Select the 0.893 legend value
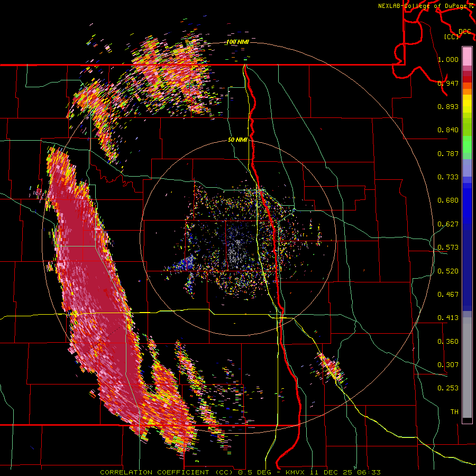This screenshot has width=476, height=476. [448, 106]
